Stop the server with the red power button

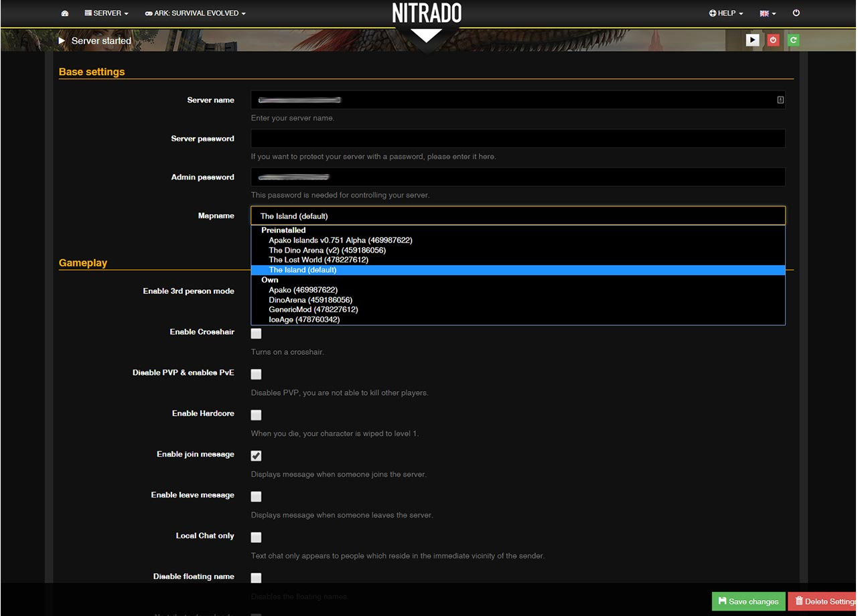click(x=773, y=40)
